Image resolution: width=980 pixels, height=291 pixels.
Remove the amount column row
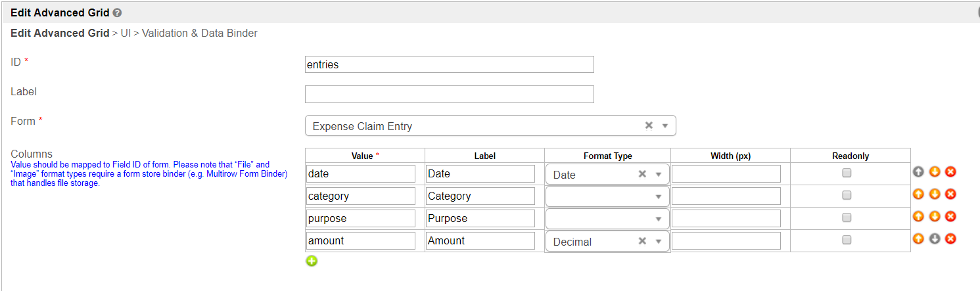click(950, 239)
